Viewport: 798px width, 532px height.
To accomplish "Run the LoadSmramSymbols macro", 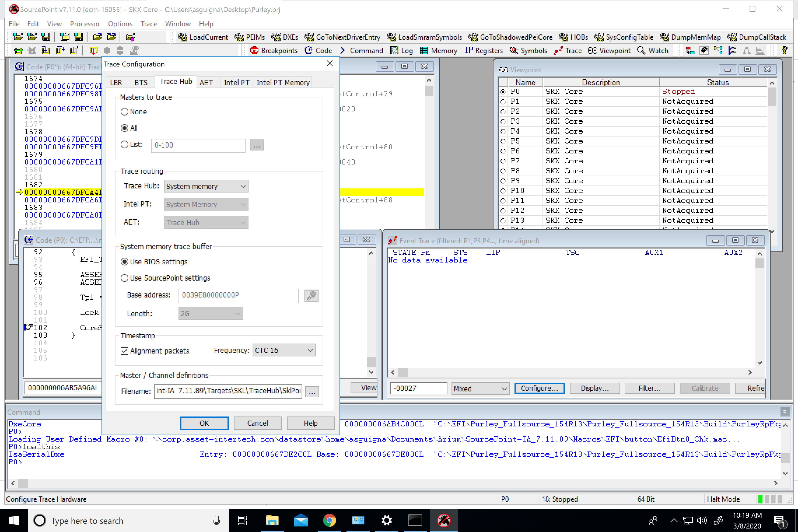I will (x=424, y=37).
